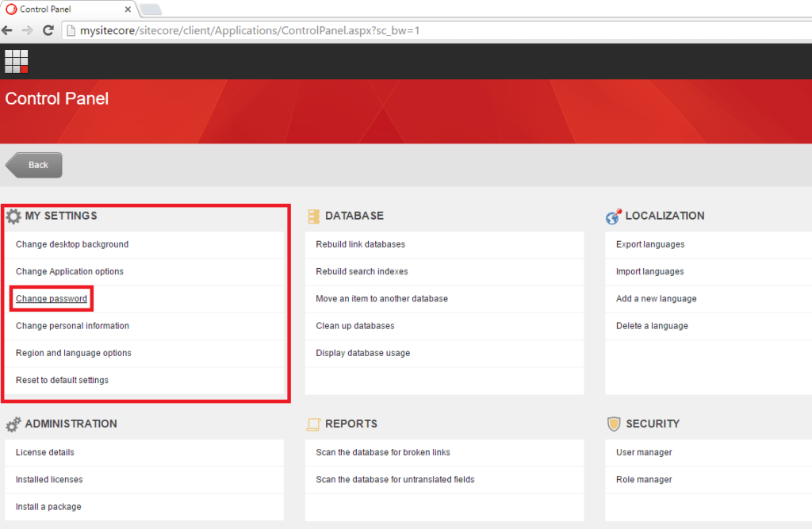
Task: Open Import languages
Action: [x=650, y=271]
